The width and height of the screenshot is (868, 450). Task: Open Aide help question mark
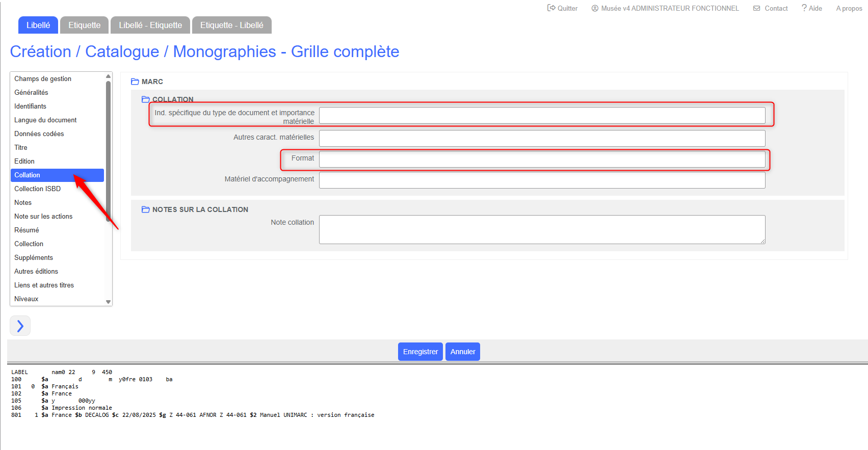point(804,8)
